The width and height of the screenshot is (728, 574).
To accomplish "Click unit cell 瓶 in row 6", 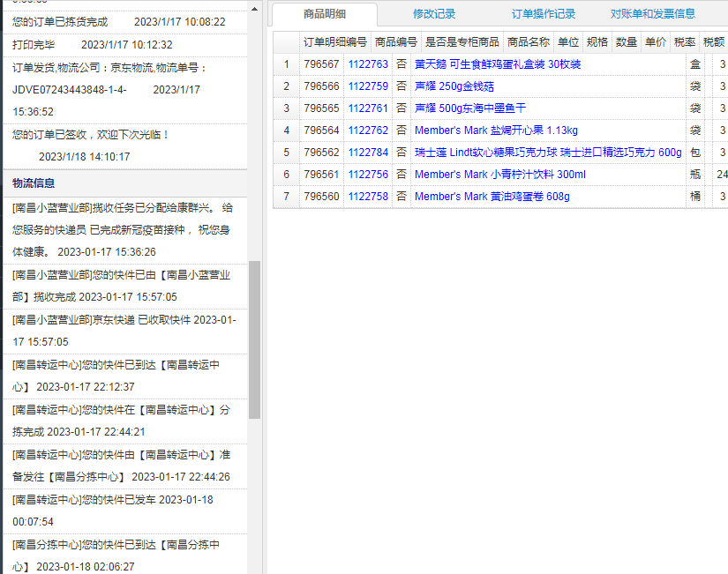I will [x=695, y=175].
